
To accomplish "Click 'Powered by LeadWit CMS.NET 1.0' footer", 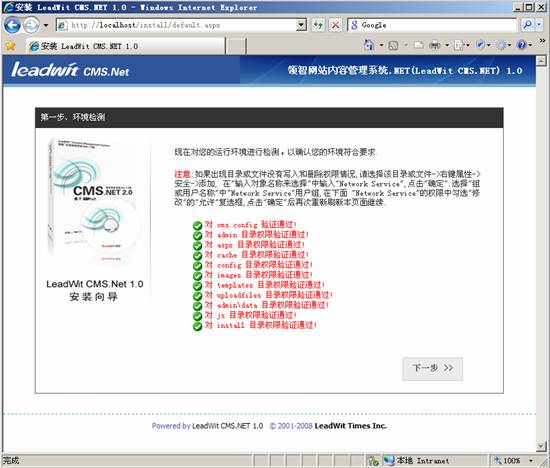I will click(207, 426).
